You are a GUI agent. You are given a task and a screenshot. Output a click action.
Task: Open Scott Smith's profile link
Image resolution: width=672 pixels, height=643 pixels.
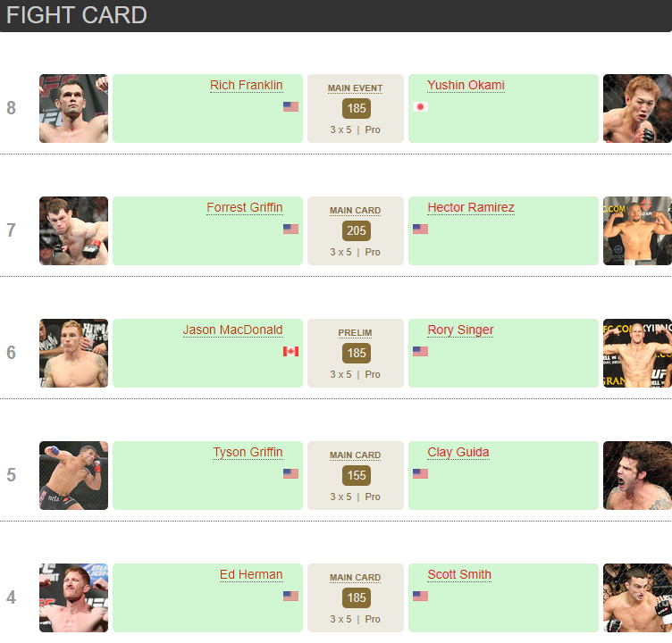pyautogui.click(x=458, y=574)
